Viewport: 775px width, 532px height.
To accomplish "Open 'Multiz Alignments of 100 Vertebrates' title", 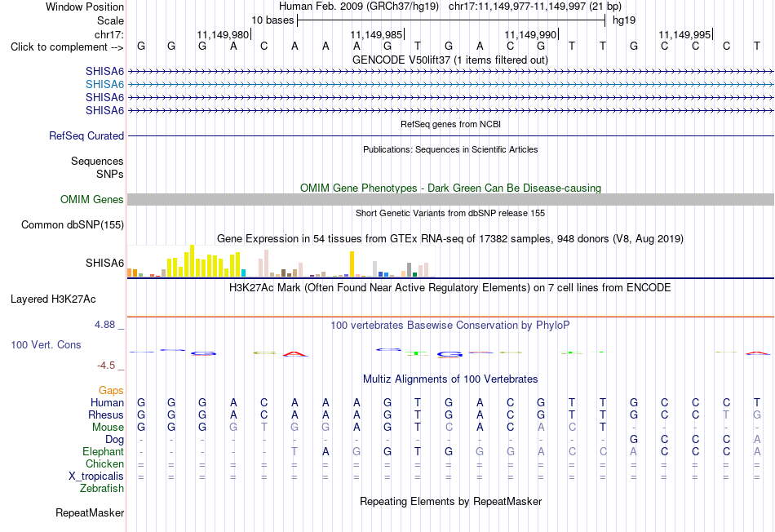I will (450, 379).
